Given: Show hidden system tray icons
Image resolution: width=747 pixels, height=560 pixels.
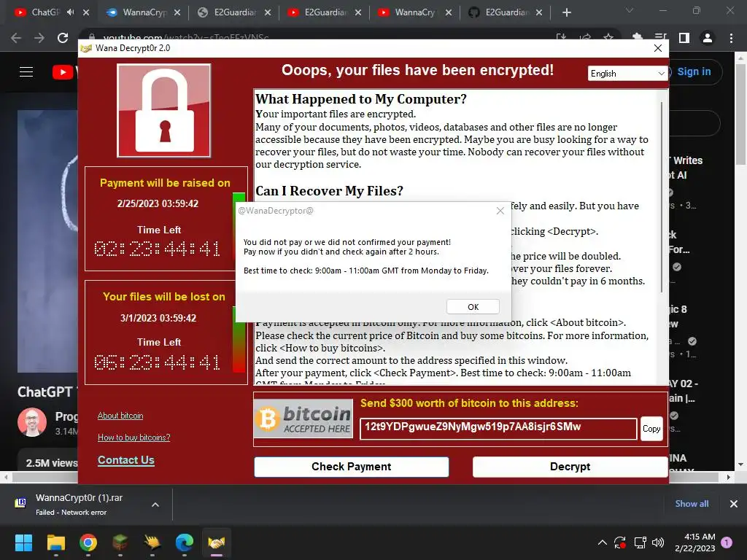Looking at the screenshot, I should tap(602, 542).
